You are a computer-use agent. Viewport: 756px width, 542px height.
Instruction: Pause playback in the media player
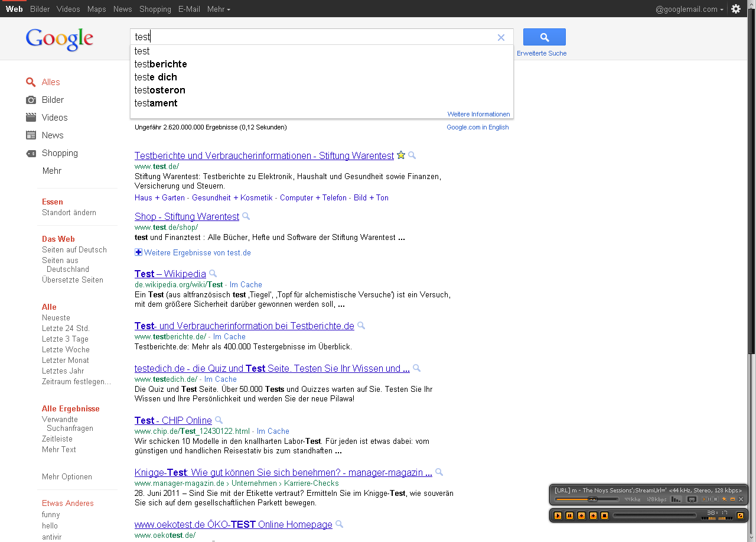click(569, 515)
